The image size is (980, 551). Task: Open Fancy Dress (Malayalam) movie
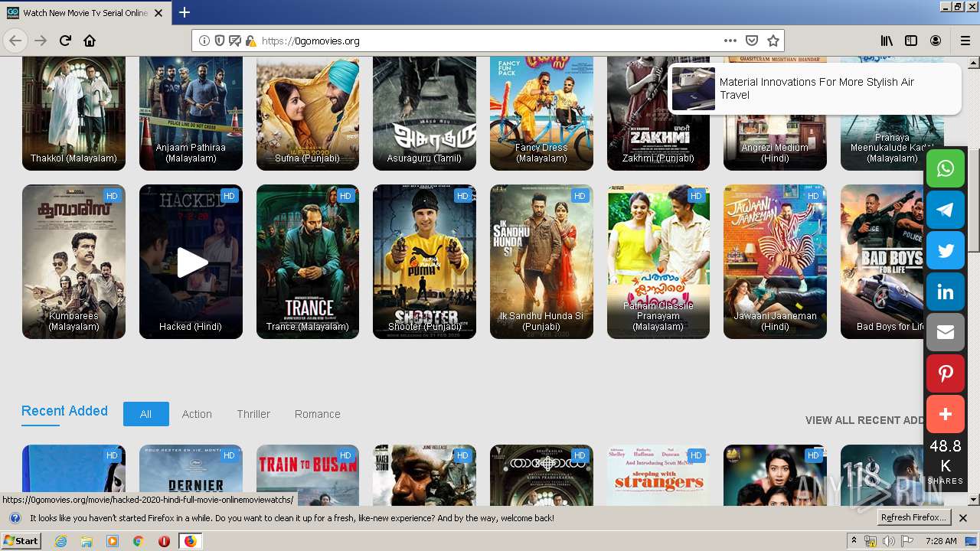(x=541, y=113)
